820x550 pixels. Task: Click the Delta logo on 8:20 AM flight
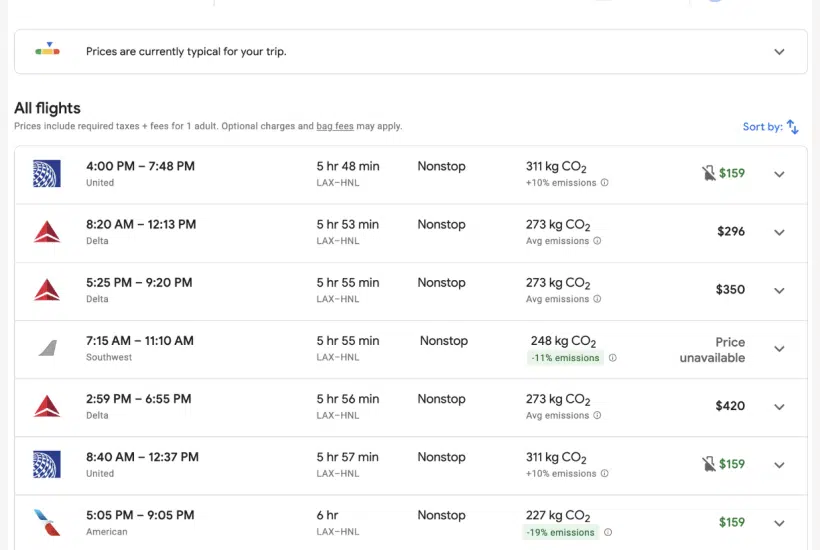coord(46,232)
